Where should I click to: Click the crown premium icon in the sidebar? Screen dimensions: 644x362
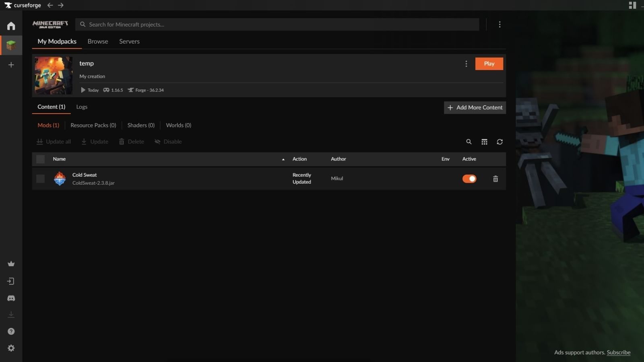point(11,264)
